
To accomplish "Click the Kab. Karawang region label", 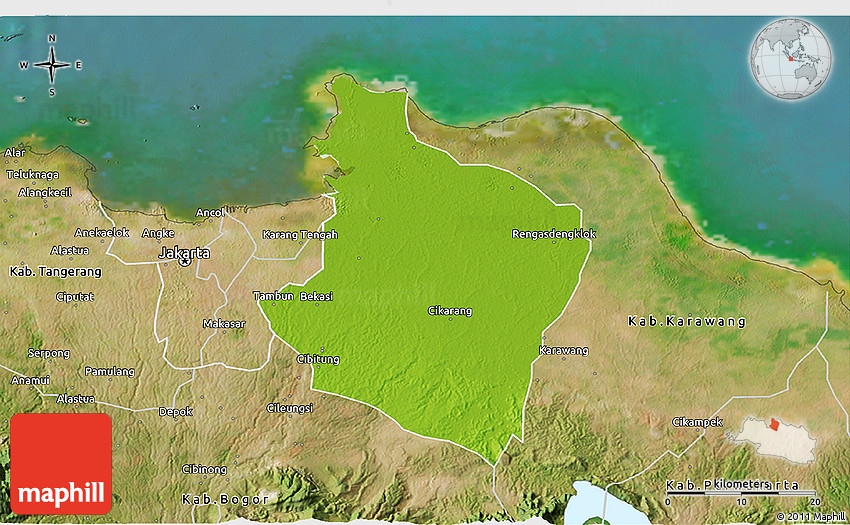I will 687,321.
